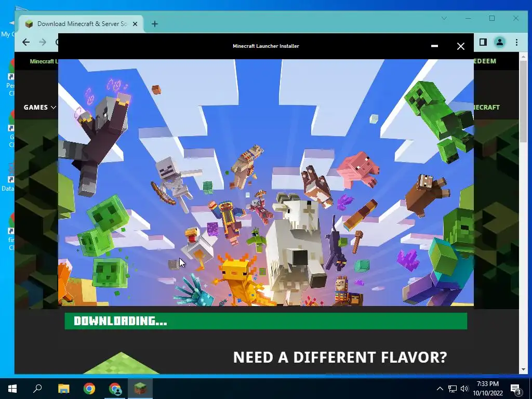The image size is (532, 399).
Task: Open Chrome tab search chevron
Action: (444, 18)
